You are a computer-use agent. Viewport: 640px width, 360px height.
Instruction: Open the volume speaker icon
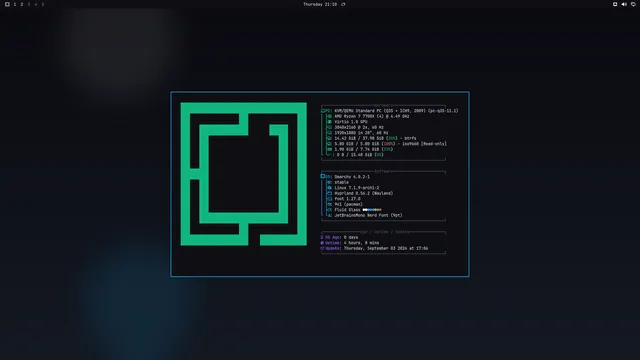624,4
